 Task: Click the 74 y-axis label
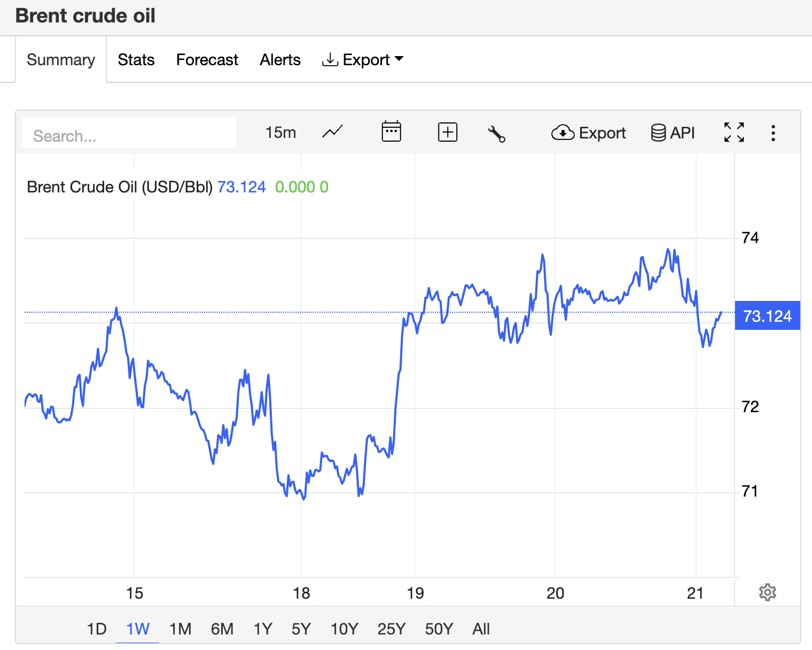pos(750,238)
